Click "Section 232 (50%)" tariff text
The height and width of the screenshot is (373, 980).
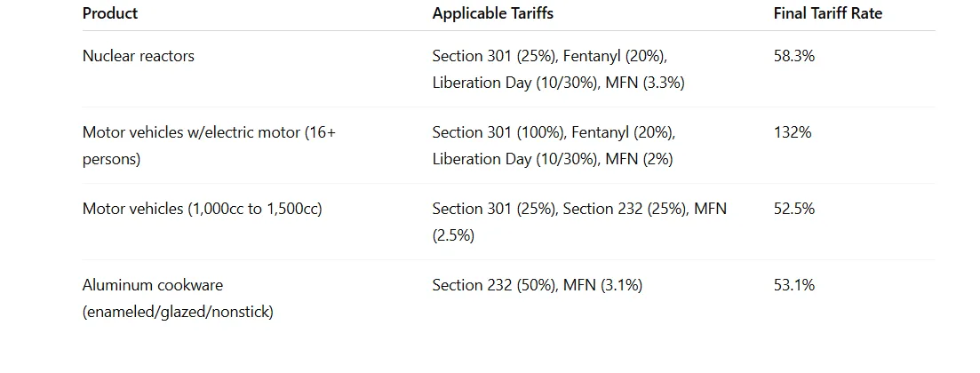tap(493, 285)
